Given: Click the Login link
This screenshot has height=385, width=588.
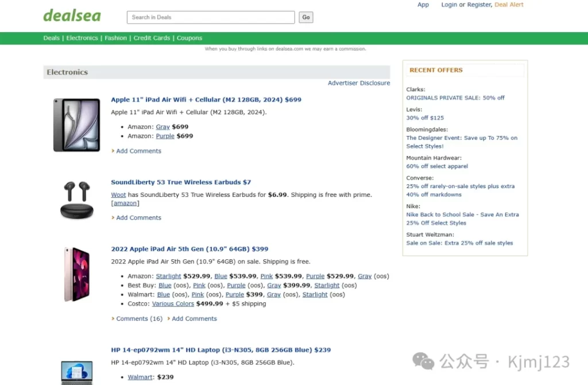Looking at the screenshot, I should click(x=449, y=5).
